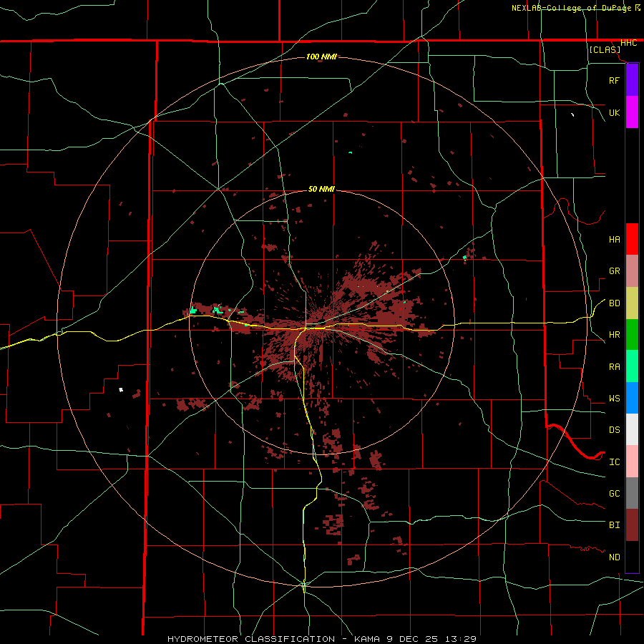Click the GC legend label
644x644 pixels.
[614, 494]
